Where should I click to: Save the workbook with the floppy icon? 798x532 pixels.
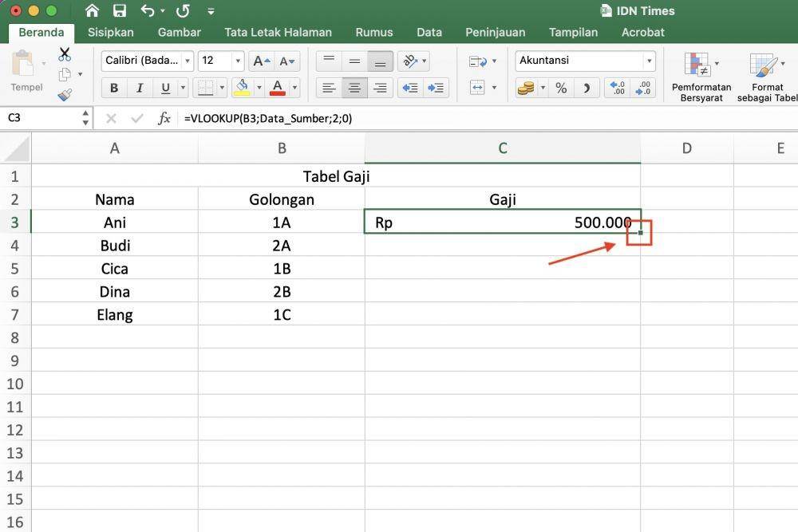pos(120,10)
